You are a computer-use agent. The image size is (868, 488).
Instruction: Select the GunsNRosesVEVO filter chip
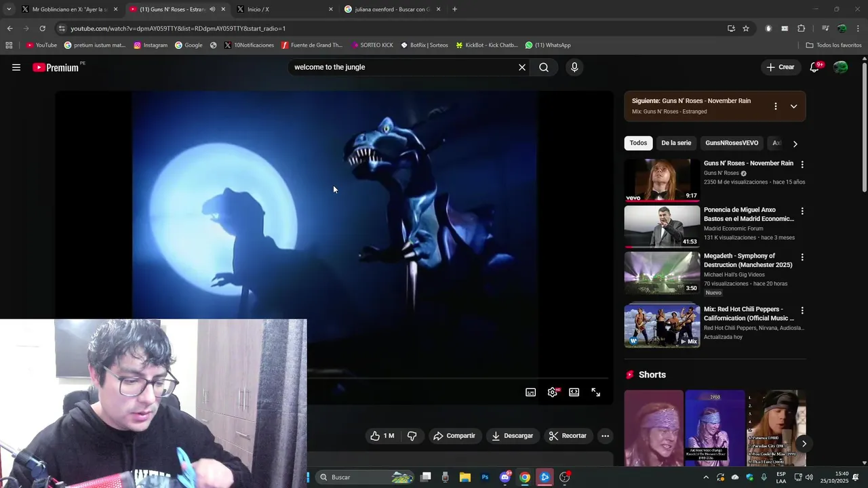tap(732, 143)
